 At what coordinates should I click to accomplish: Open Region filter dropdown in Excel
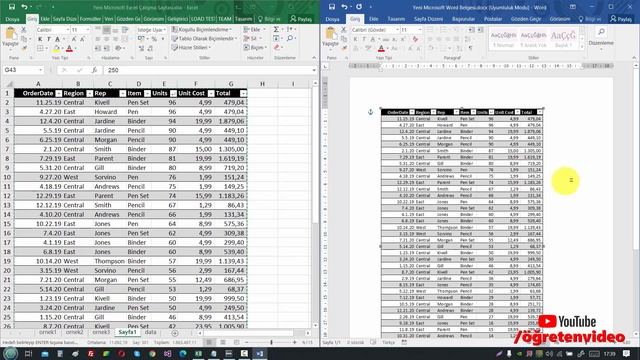tap(89, 93)
